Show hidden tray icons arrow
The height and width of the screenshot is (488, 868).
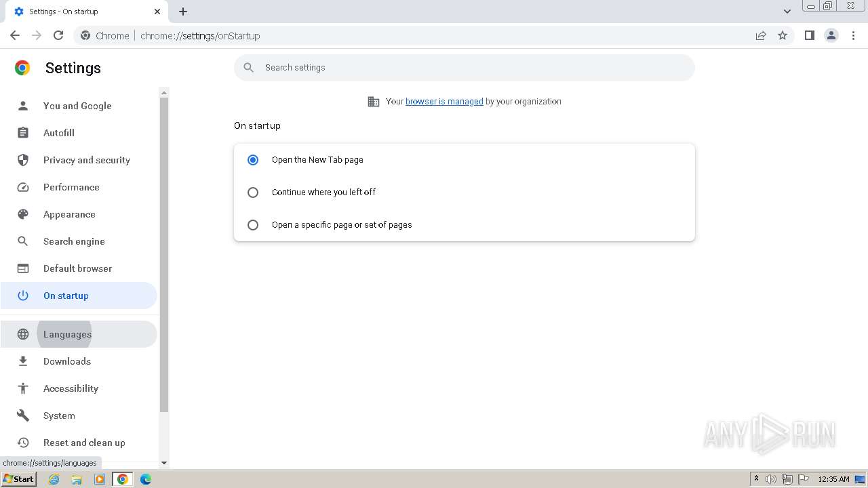coord(756,479)
